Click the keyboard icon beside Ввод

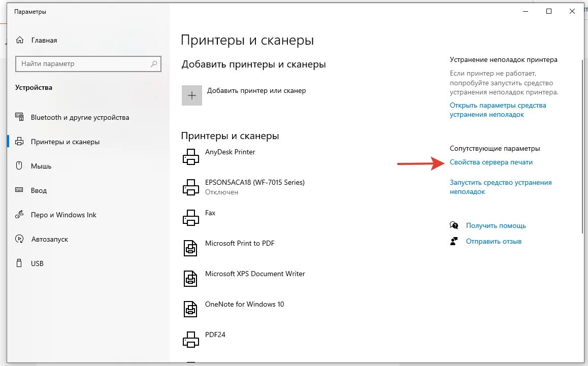pos(19,190)
